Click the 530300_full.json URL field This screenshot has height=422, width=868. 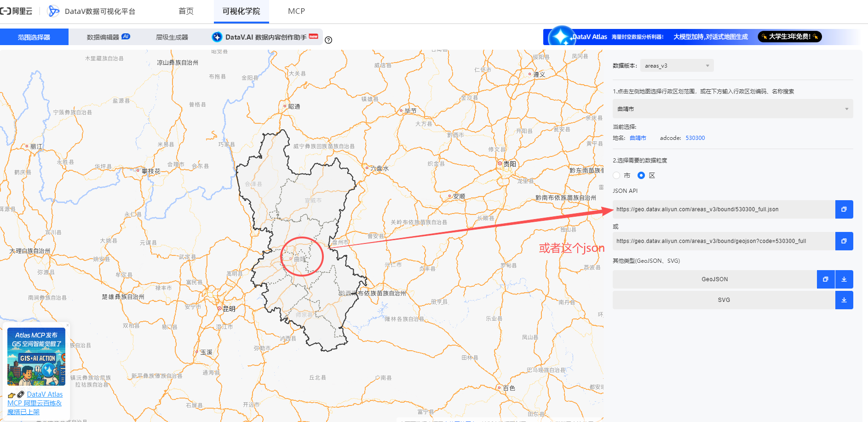tap(724, 209)
